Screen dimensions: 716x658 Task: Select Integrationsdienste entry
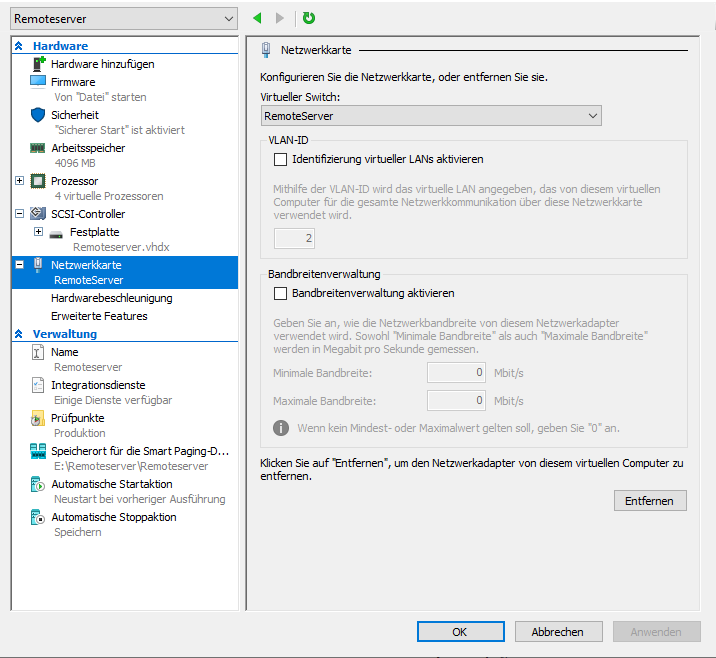[98, 385]
